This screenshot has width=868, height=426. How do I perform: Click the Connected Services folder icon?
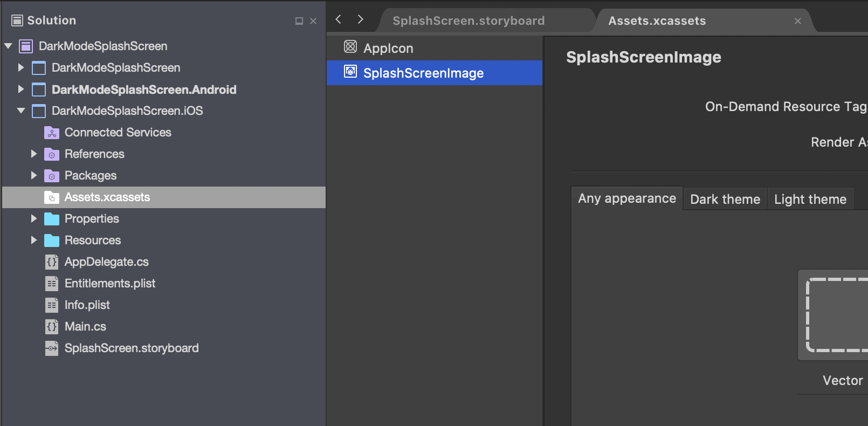pyautogui.click(x=51, y=133)
